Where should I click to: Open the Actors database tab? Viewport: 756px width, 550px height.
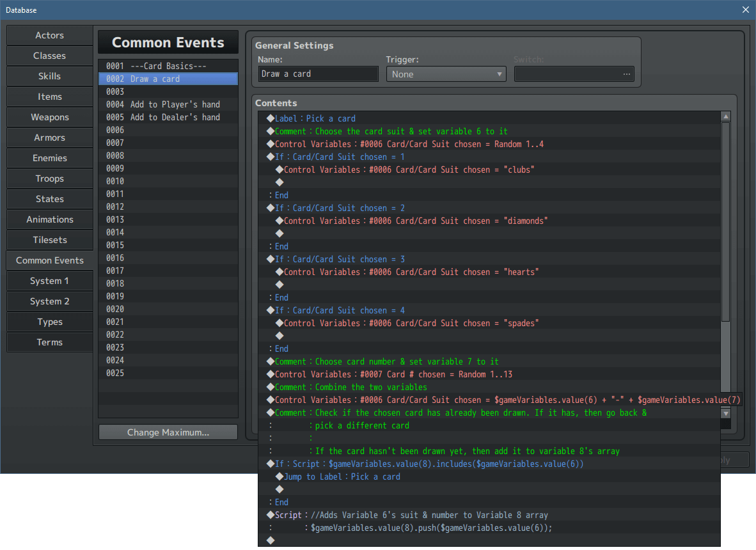(49, 35)
